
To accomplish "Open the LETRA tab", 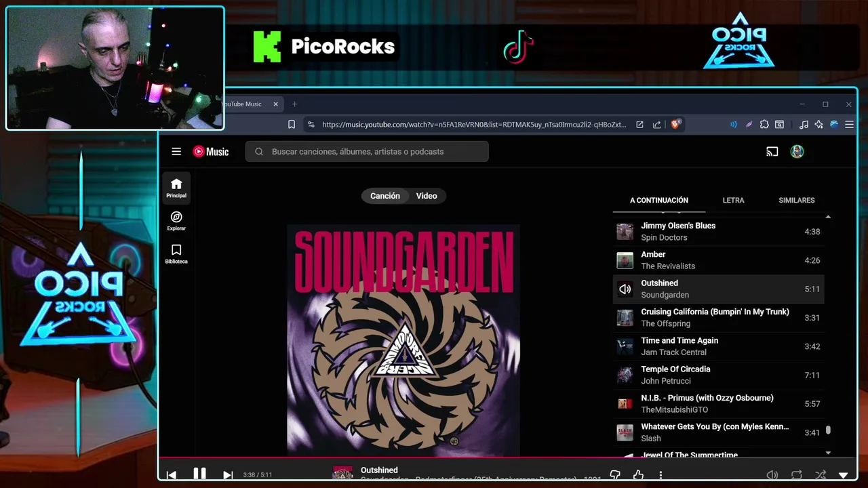I will (x=733, y=201).
